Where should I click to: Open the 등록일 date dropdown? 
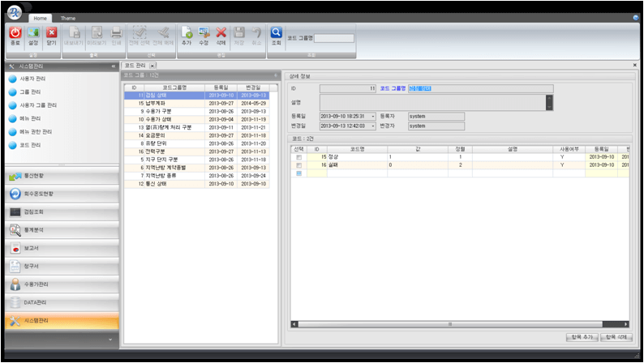pos(373,116)
